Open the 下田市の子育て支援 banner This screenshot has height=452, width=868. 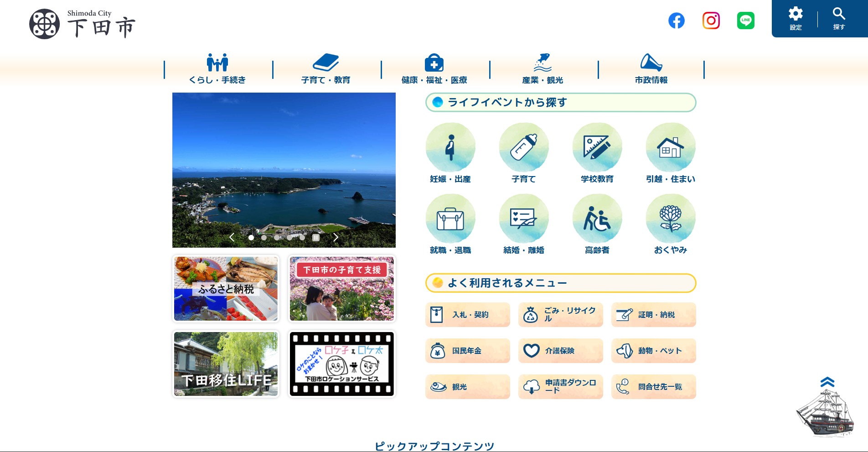pyautogui.click(x=342, y=289)
